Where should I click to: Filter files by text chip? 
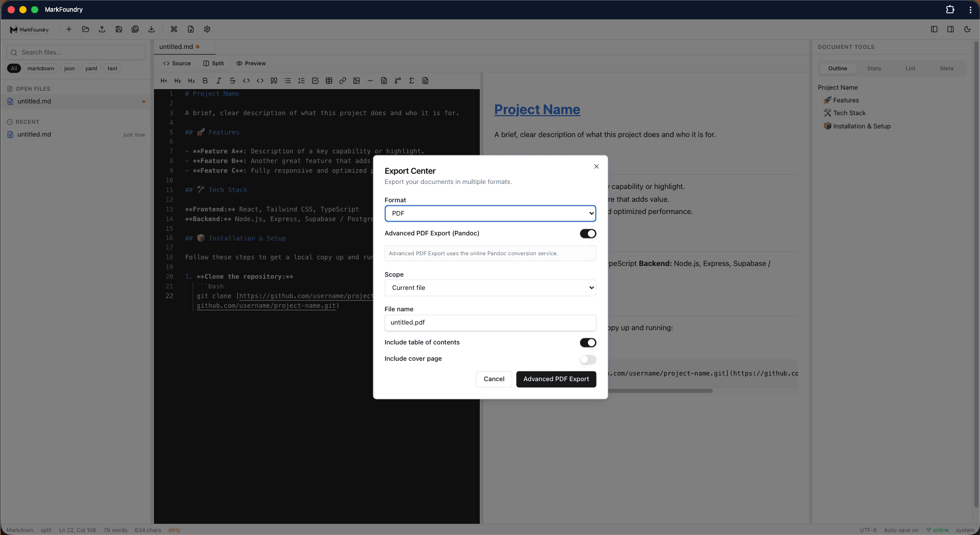click(x=112, y=68)
